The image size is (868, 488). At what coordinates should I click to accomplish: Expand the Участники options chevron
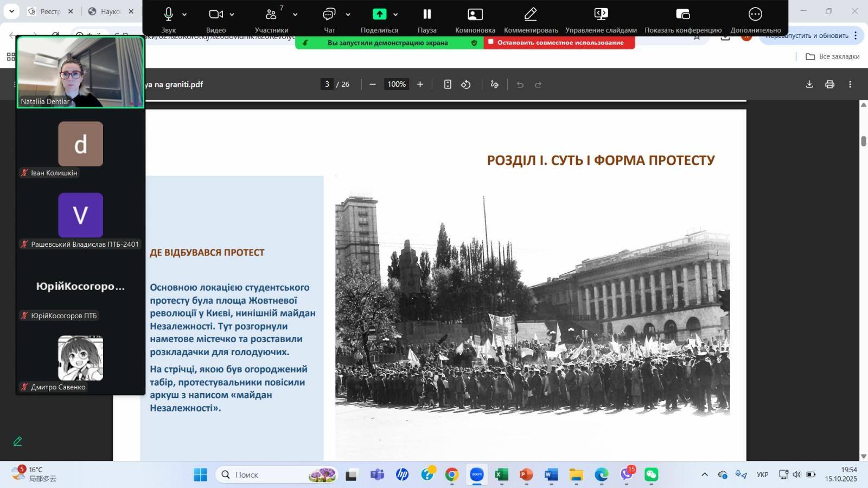295,15
